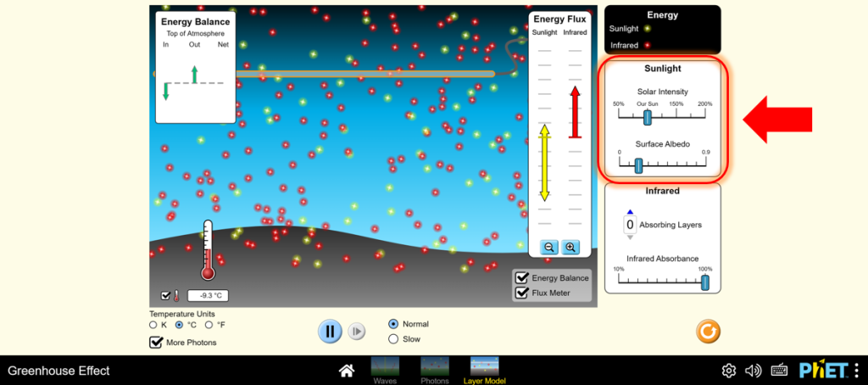Click the 200% mark on Solar Intensity
This screenshot has height=385, width=868.
click(704, 103)
